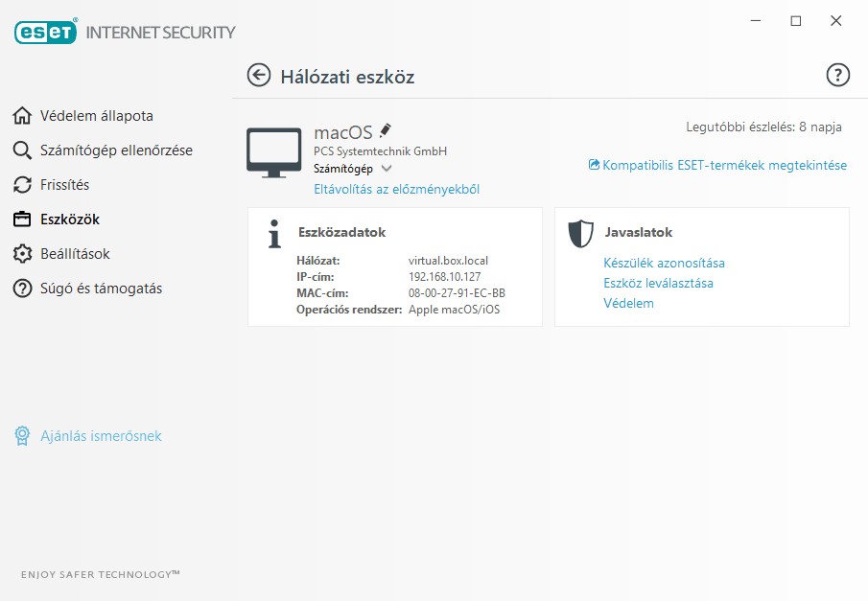Click the house icon for Védelem állapota
The image size is (868, 601).
click(x=22, y=116)
